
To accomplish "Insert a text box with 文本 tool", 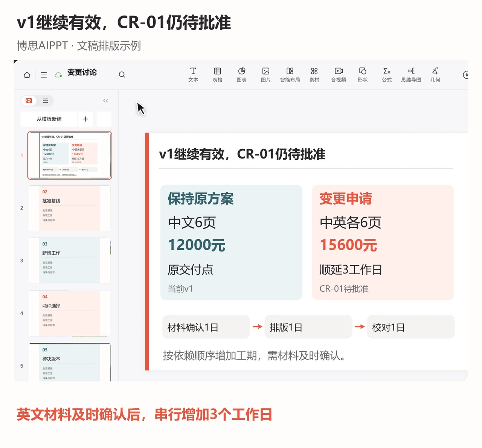I will [x=193, y=75].
